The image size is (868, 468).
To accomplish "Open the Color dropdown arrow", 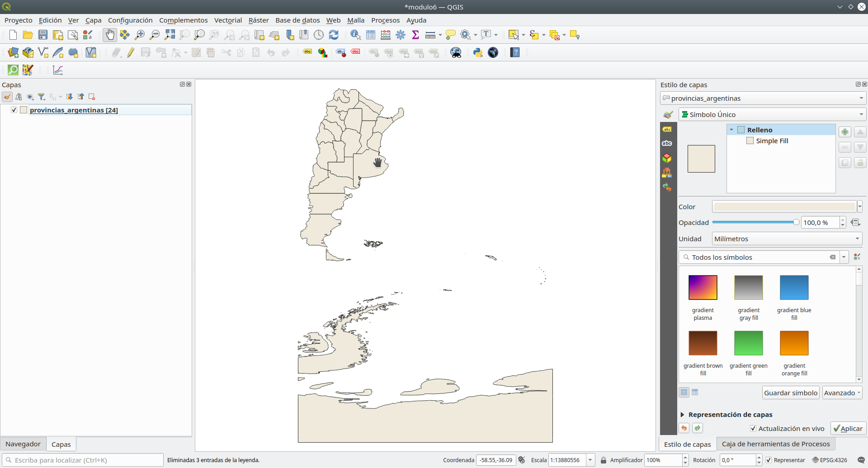I will 860,206.
